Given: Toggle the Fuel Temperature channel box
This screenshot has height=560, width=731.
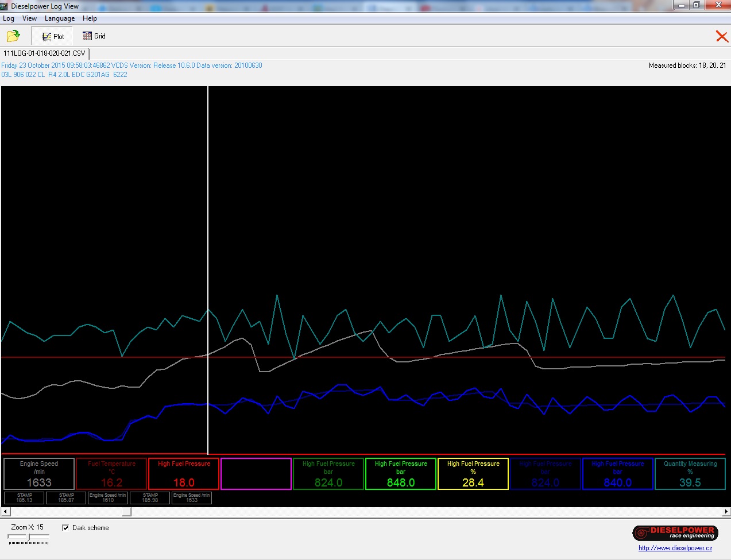Looking at the screenshot, I should (111, 474).
